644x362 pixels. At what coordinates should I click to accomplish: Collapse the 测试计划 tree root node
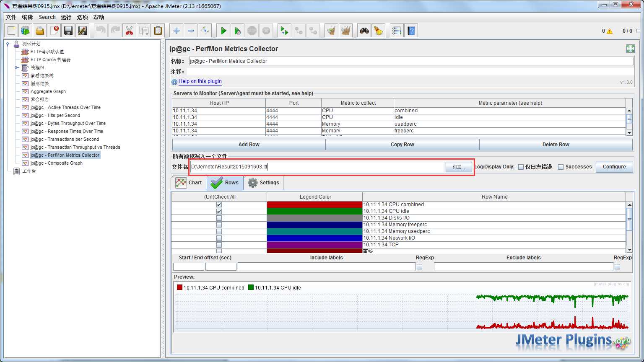click(x=8, y=44)
